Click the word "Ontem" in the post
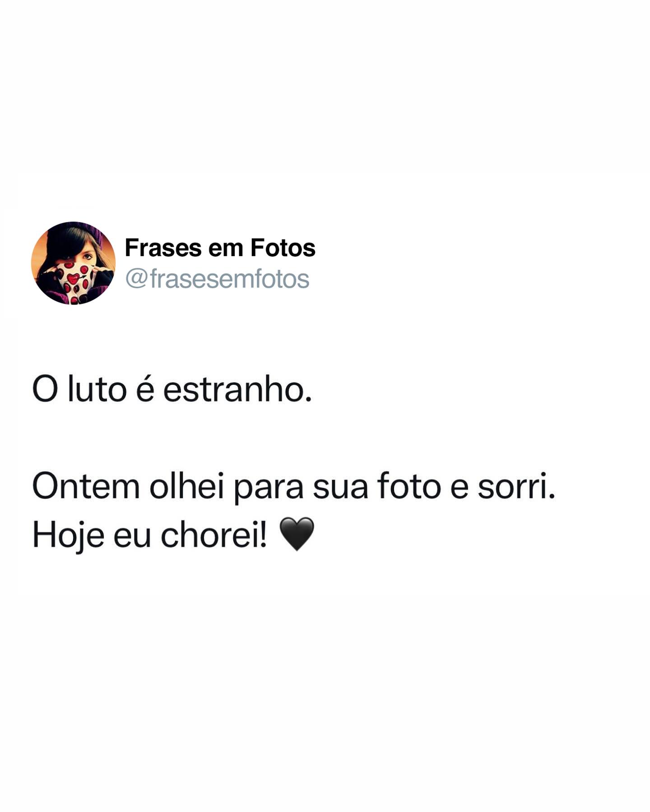This screenshot has width=650, height=812. [86, 486]
